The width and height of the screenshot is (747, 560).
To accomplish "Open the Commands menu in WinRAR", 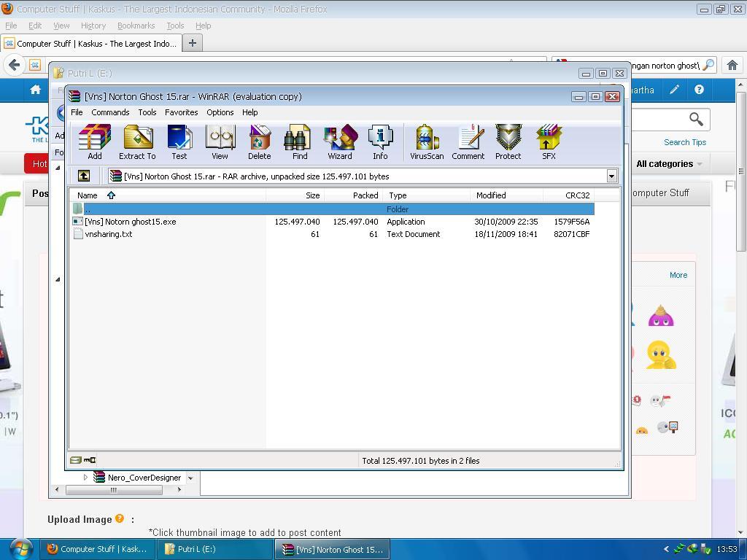I will tap(110, 112).
